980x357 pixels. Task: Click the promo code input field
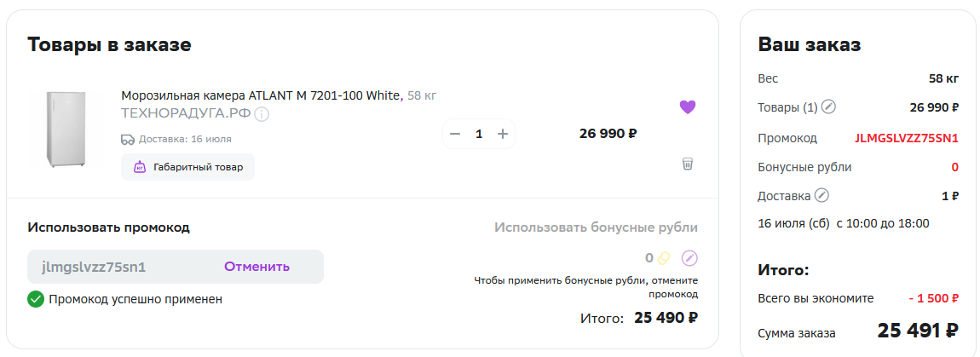click(176, 267)
